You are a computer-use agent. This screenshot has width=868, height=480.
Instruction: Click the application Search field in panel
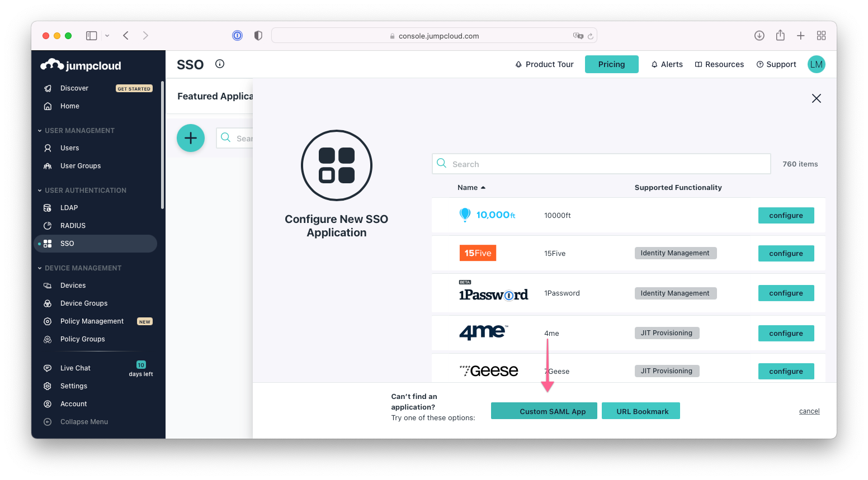tap(601, 164)
